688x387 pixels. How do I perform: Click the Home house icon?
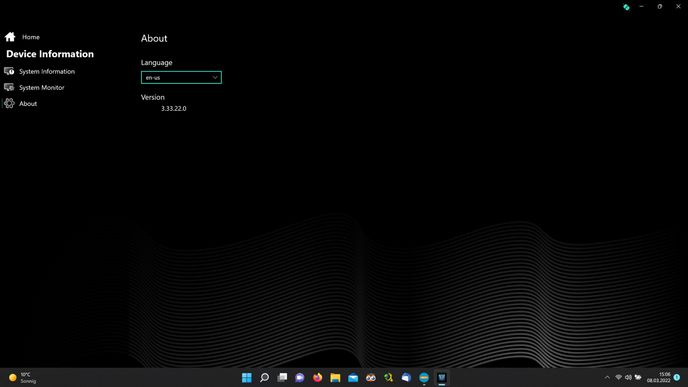(x=10, y=37)
